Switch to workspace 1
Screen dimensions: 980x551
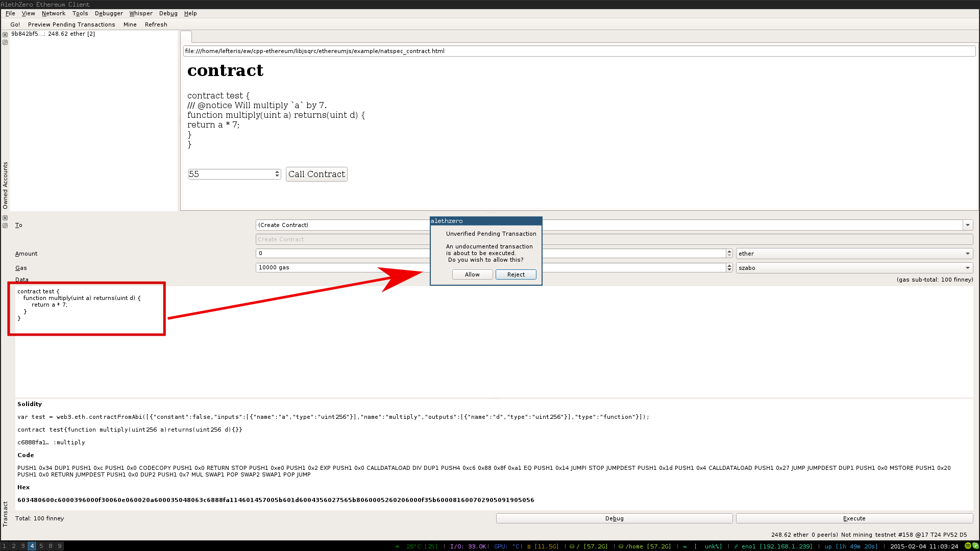click(5, 546)
